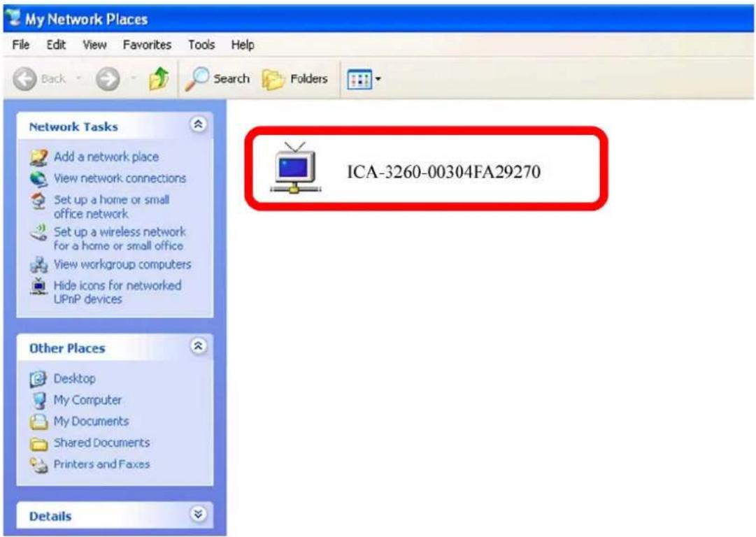Click the My Computer icon
Screen dimensions: 756x537
point(38,401)
